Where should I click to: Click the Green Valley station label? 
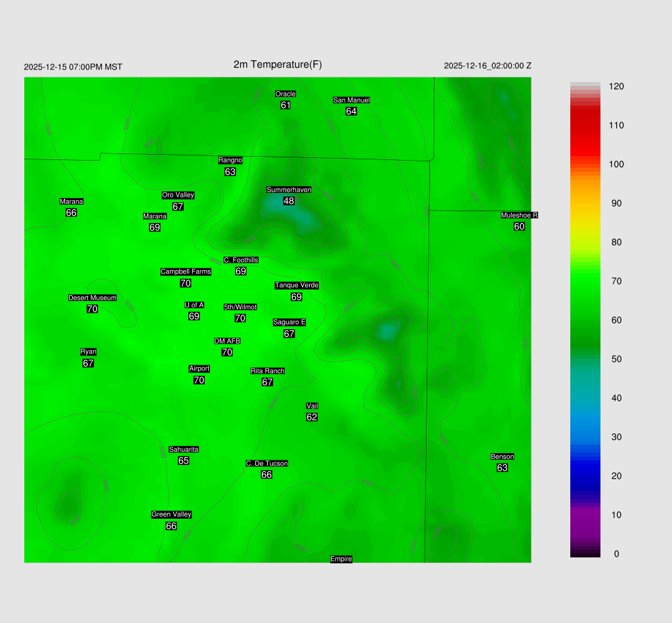(x=171, y=515)
